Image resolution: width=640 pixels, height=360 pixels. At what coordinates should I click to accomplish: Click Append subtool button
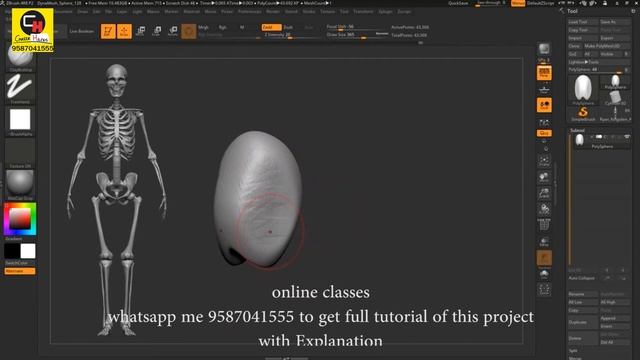tap(615, 318)
